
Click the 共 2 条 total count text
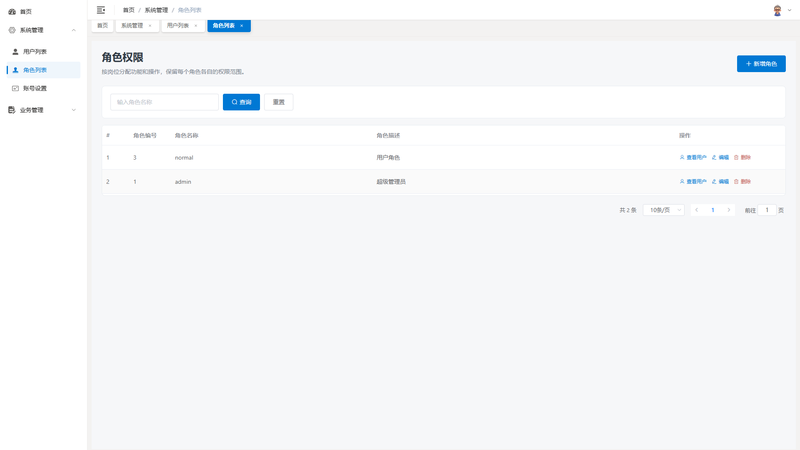click(628, 210)
